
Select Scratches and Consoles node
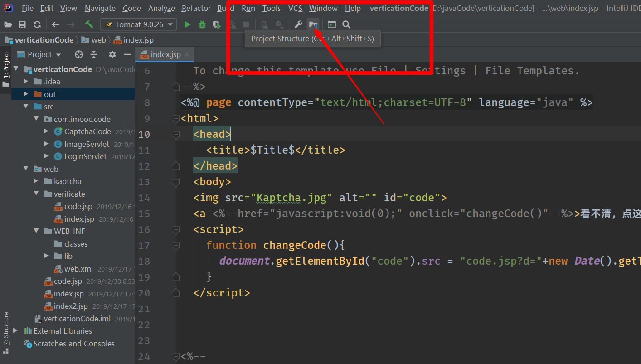74,344
